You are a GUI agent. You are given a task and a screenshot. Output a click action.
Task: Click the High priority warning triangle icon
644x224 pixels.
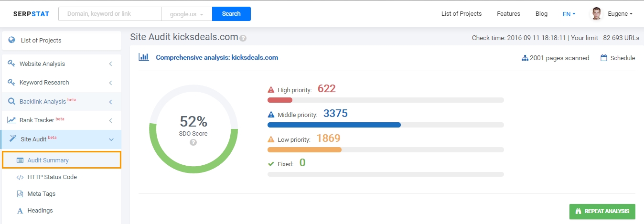pos(271,89)
